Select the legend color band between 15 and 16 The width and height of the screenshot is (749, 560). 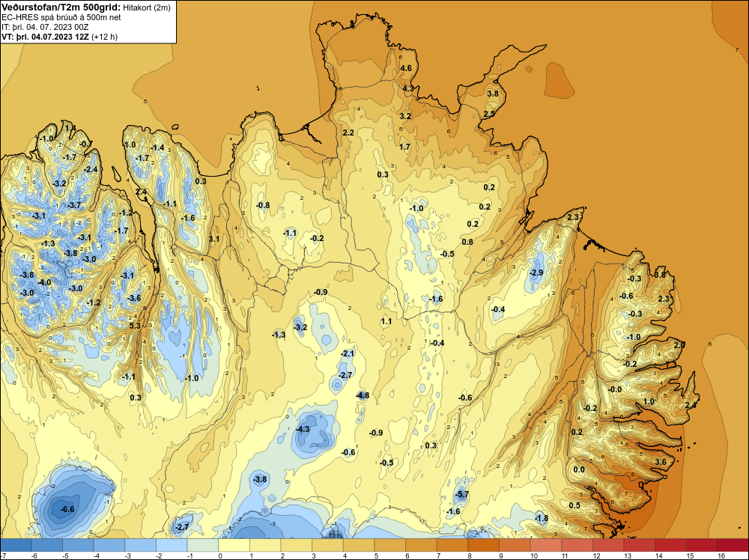(703, 545)
